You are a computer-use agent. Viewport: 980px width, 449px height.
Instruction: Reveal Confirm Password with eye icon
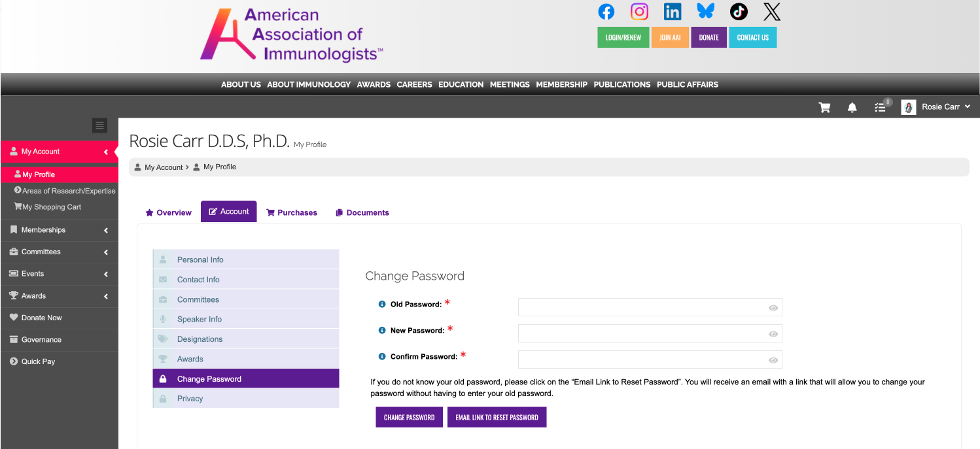(x=773, y=360)
